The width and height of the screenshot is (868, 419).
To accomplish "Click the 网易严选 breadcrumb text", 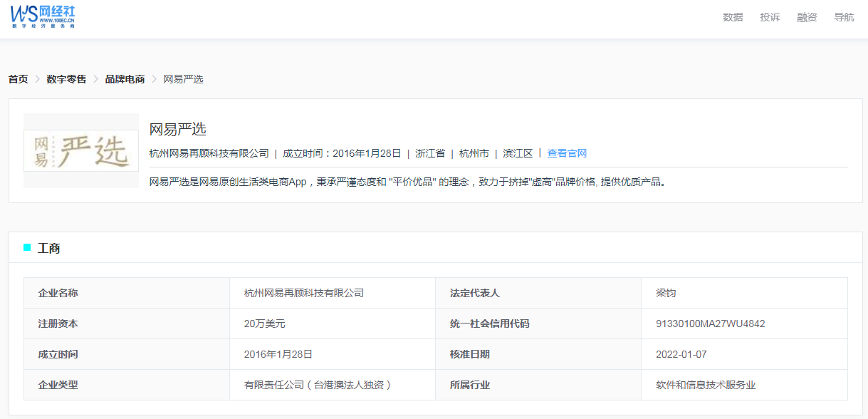I will [184, 79].
